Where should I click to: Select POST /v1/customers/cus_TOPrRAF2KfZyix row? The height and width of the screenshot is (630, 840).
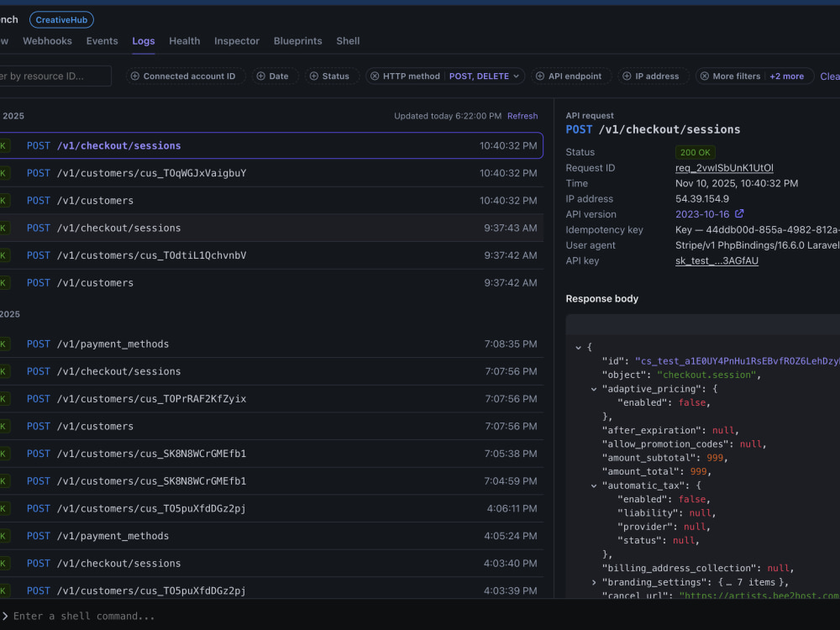click(x=270, y=398)
